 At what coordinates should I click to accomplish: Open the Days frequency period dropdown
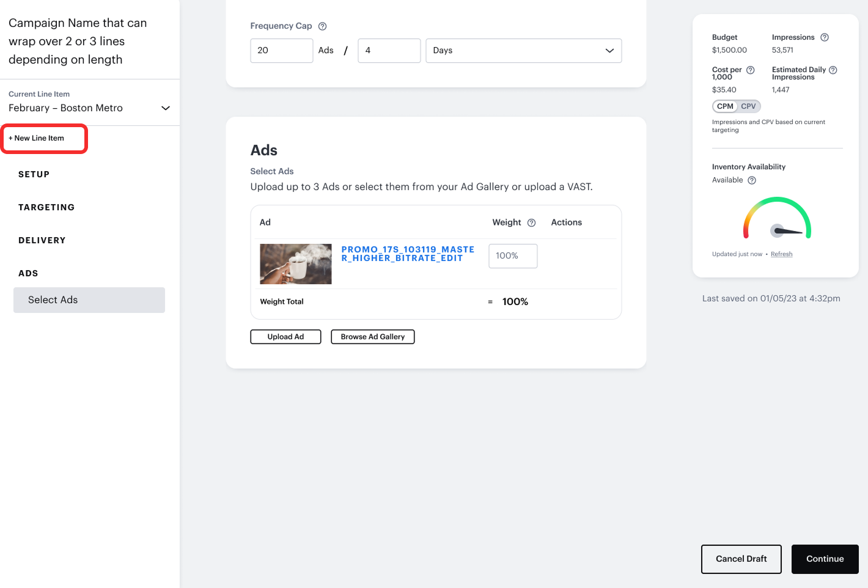tap(523, 51)
